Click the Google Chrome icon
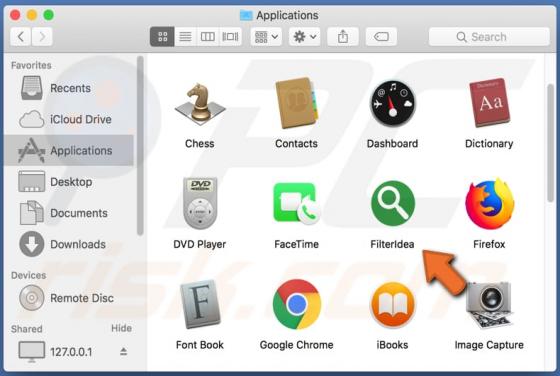This screenshot has height=376, width=560. [x=296, y=304]
